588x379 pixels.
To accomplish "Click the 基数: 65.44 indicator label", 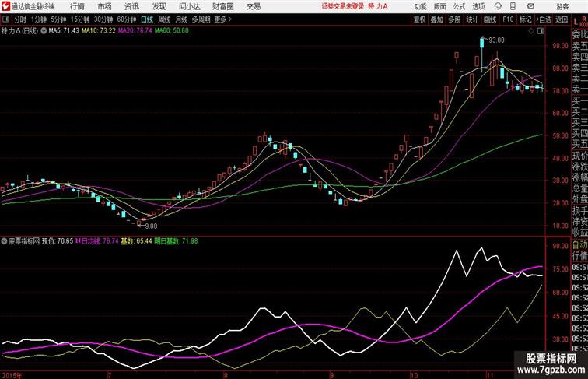I will pos(137,241).
